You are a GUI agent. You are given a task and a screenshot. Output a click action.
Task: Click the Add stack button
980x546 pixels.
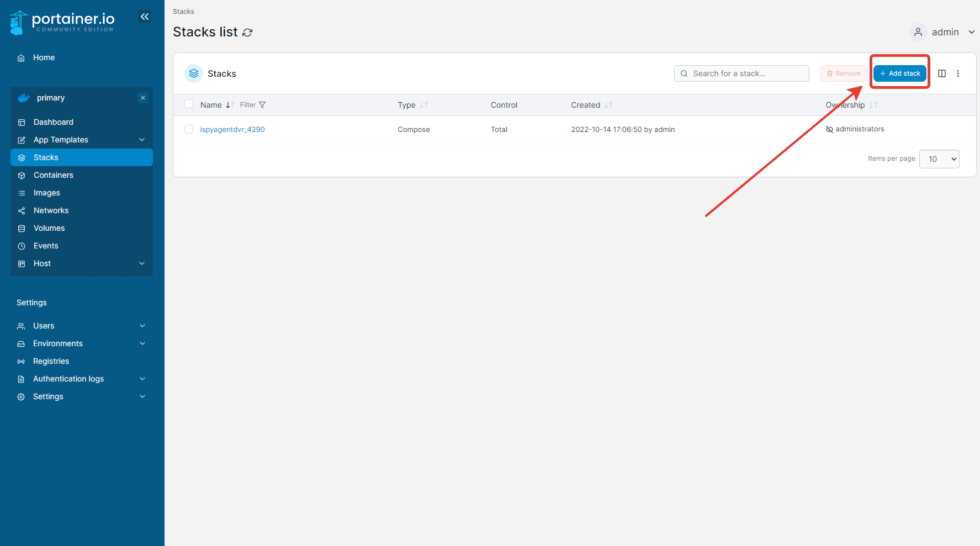[x=900, y=73]
